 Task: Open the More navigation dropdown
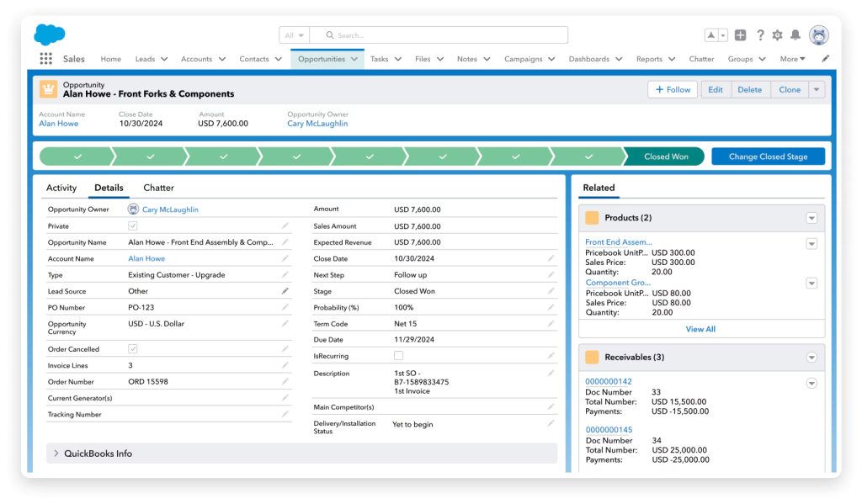click(x=792, y=59)
